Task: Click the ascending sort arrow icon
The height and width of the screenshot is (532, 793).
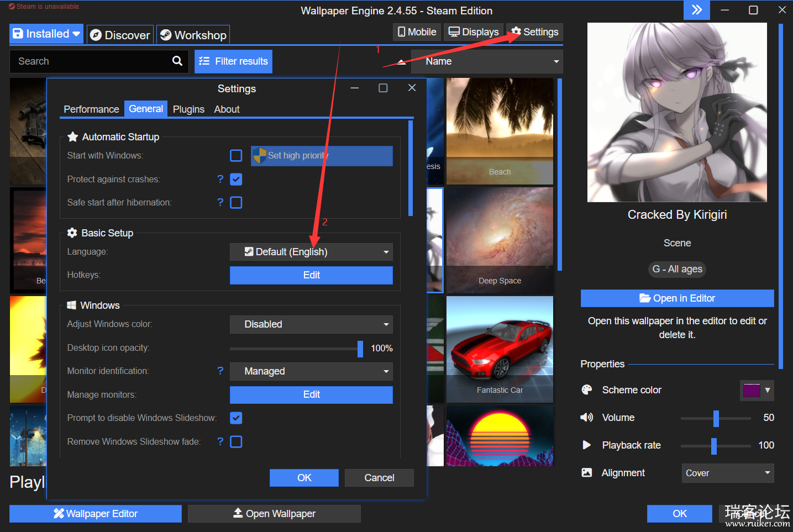Action: (x=402, y=62)
